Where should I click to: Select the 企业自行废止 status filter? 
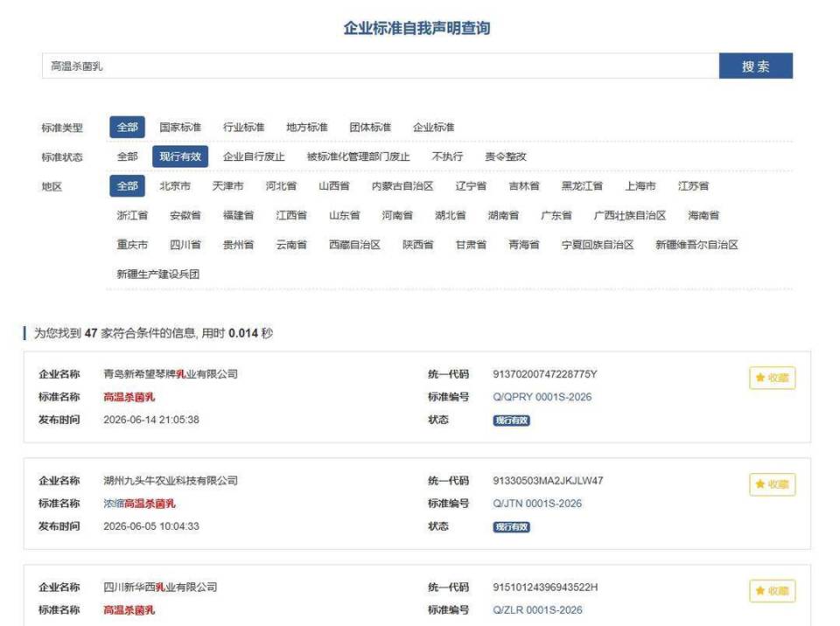(254, 156)
